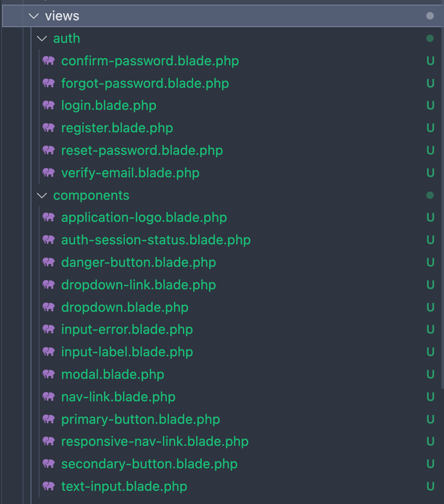
Task: Collapse the views folder chevron
Action: (34, 16)
